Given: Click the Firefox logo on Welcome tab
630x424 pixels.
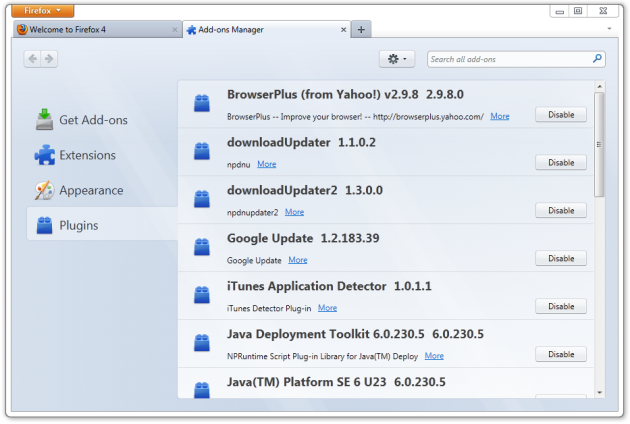Looking at the screenshot, I should (x=22, y=29).
